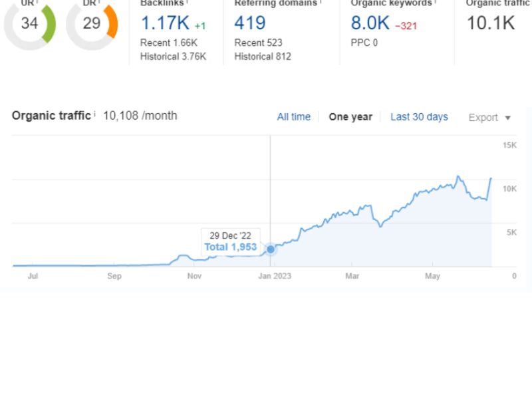Click the info icon next to DR
The height and width of the screenshot is (399, 532).
(99, 3)
